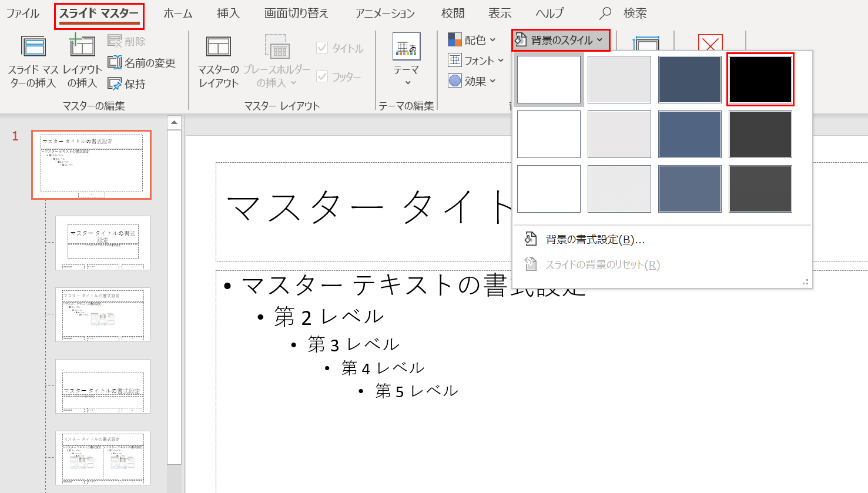Click the 保持 preserve button

pos(126,84)
